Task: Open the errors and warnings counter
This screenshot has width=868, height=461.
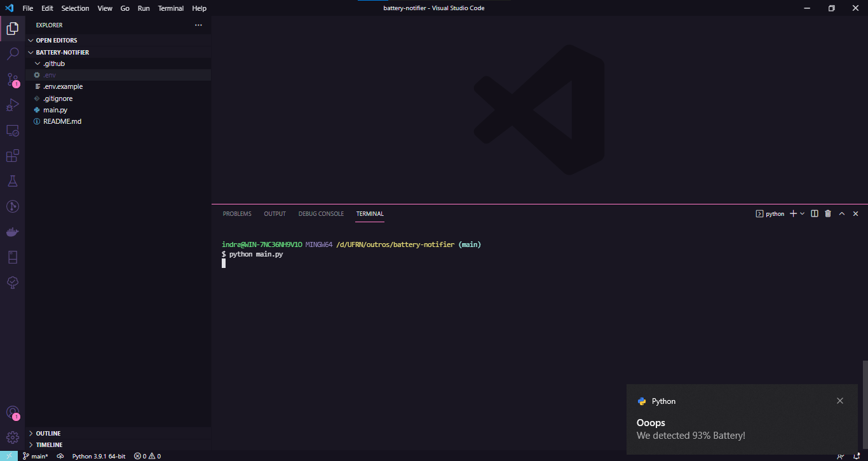Action: tap(147, 456)
